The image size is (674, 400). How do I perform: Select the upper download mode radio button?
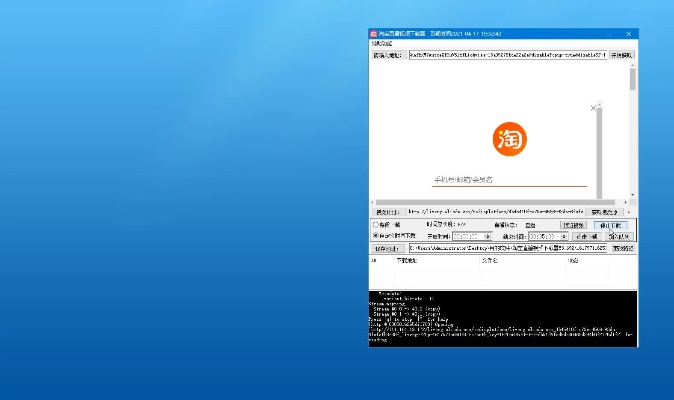tap(376, 225)
